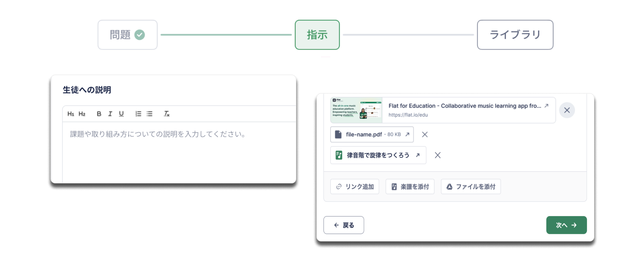The width and height of the screenshot is (644, 258).
Task: Go back with 戻る button
Action: tap(344, 225)
